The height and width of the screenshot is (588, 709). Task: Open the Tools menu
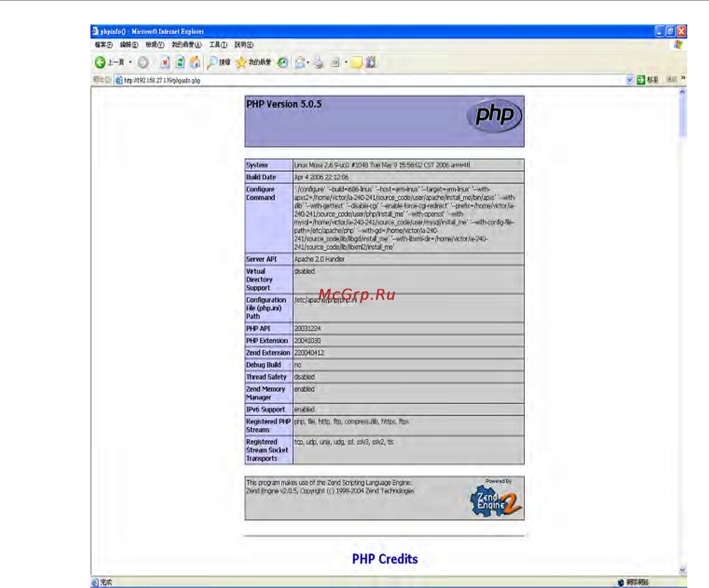[218, 45]
